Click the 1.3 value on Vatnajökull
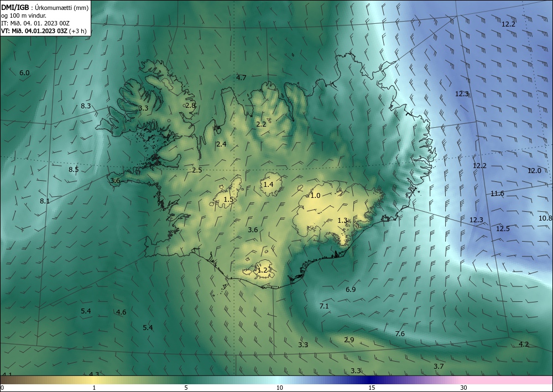553x392 pixels. click(343, 221)
